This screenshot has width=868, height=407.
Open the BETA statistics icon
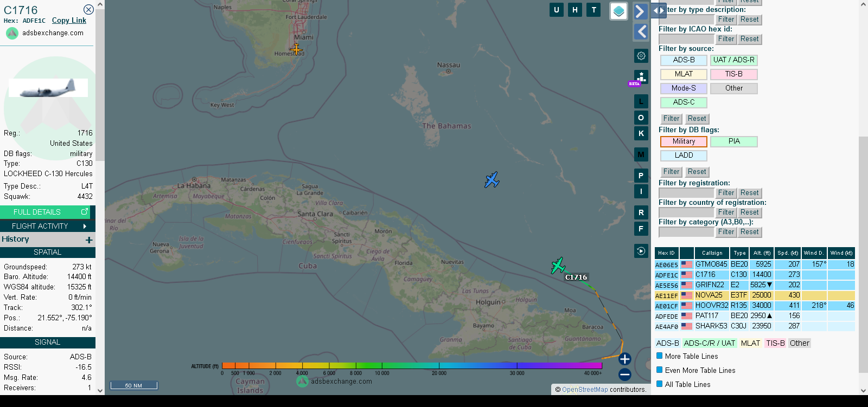640,78
